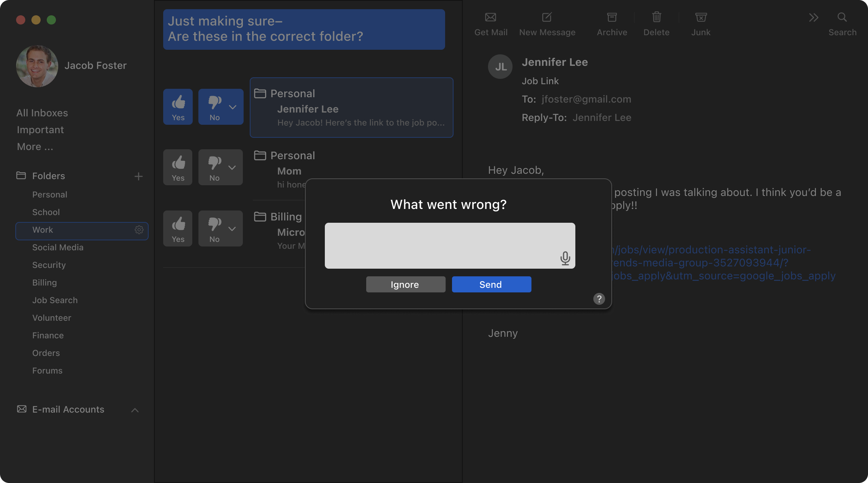Click Yes thumbs-up for Billing email
Image resolution: width=868 pixels, height=483 pixels.
click(178, 228)
